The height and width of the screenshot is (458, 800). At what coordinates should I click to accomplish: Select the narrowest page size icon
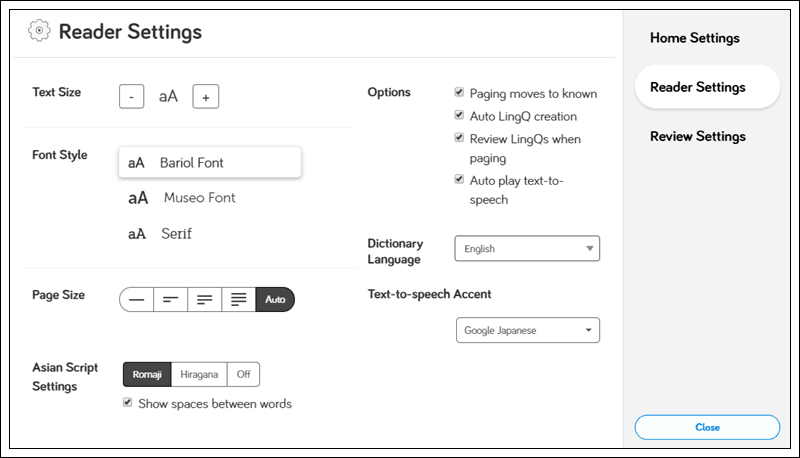(x=136, y=299)
